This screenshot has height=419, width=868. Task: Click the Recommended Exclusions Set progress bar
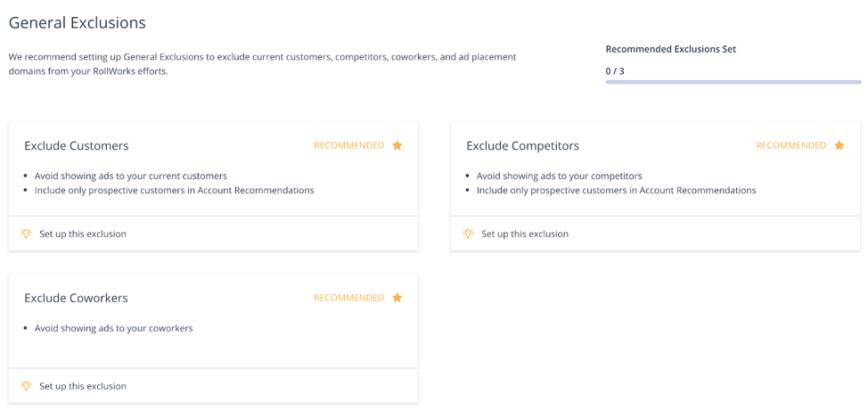click(x=733, y=82)
